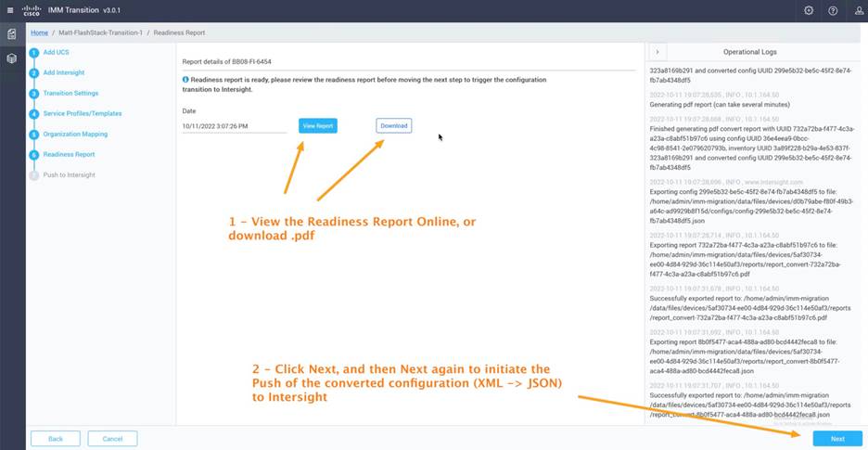Open the hamburger navigation menu
This screenshot has height=450, width=868.
tap(10, 10)
